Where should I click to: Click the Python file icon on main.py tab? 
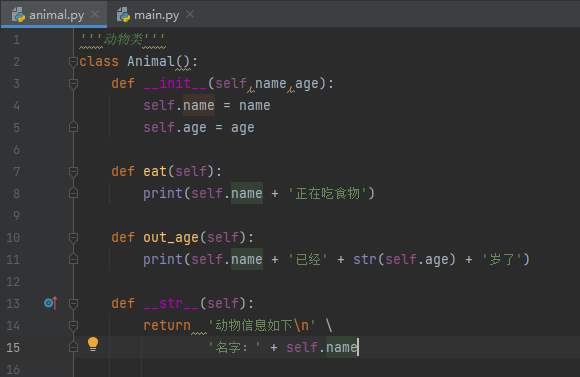(123, 15)
